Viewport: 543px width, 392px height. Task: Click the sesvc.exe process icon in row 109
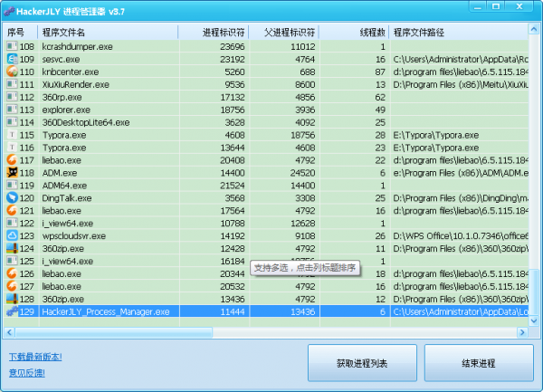tap(12, 59)
